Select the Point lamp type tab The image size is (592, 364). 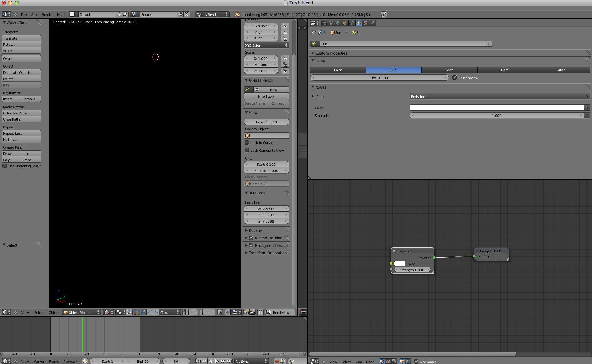tap(338, 70)
